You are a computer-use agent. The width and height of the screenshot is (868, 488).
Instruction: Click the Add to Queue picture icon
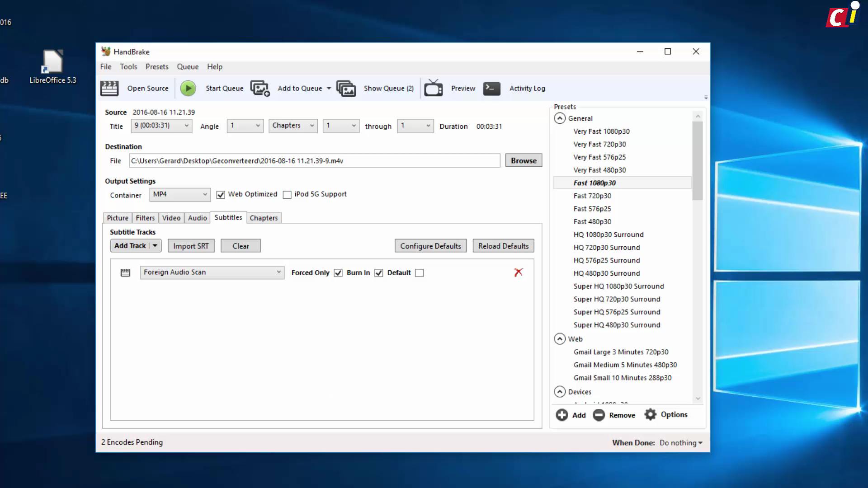pyautogui.click(x=260, y=89)
